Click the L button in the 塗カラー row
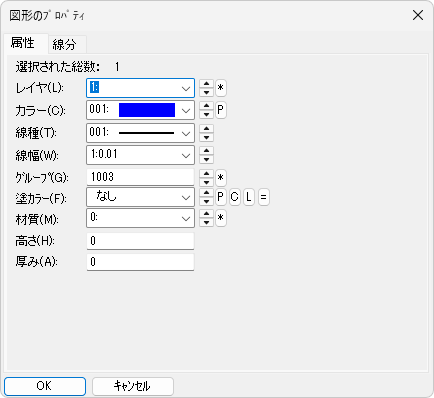The image size is (434, 398). tap(249, 197)
